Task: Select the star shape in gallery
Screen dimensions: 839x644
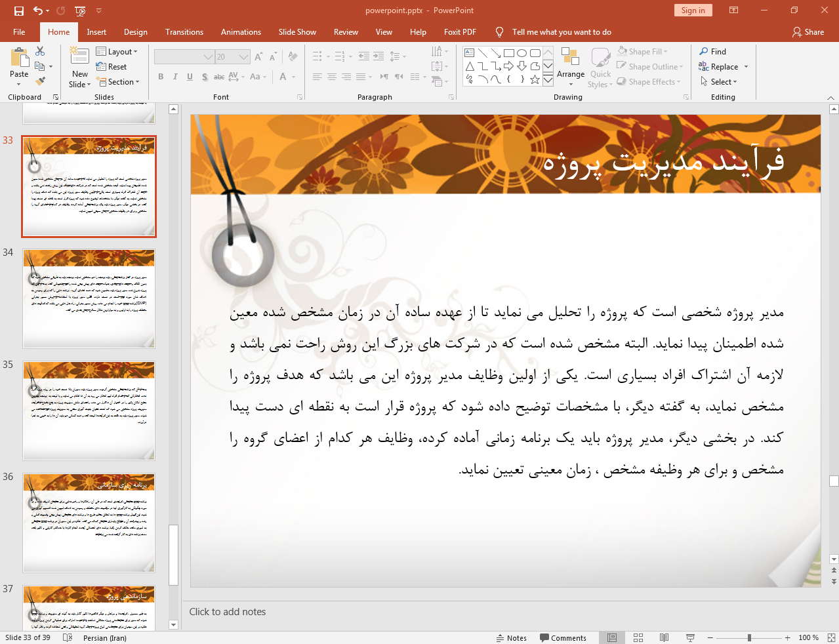Action: click(535, 79)
